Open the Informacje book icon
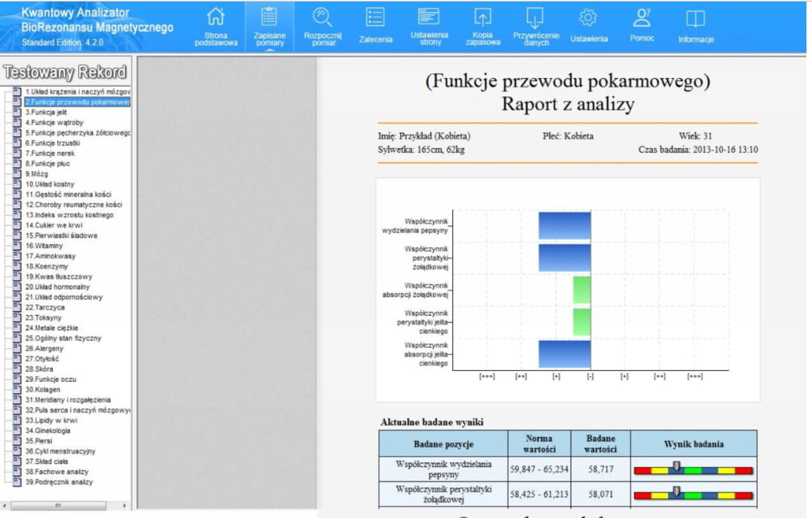 pos(696,18)
